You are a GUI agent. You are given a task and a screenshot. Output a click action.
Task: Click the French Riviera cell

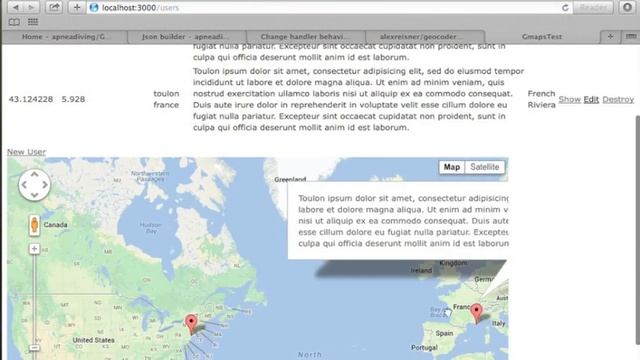(541, 99)
